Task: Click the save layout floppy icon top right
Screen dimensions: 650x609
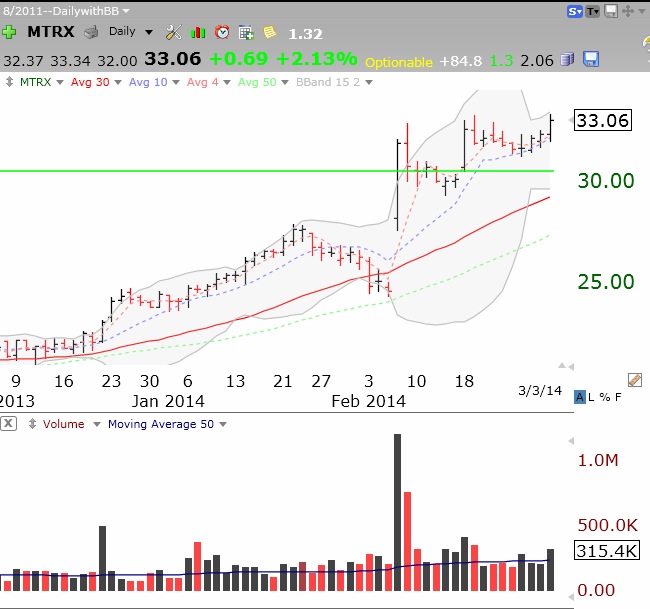Action: pos(611,11)
